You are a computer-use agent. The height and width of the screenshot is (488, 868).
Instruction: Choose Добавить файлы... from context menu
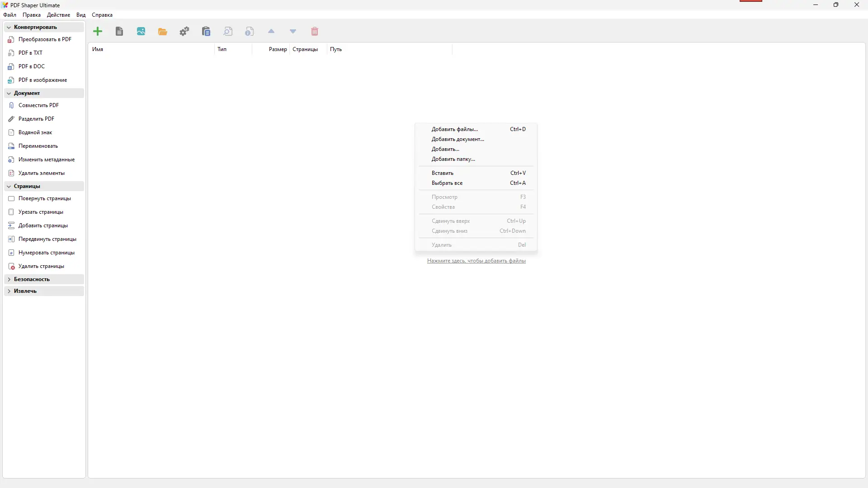coord(454,129)
